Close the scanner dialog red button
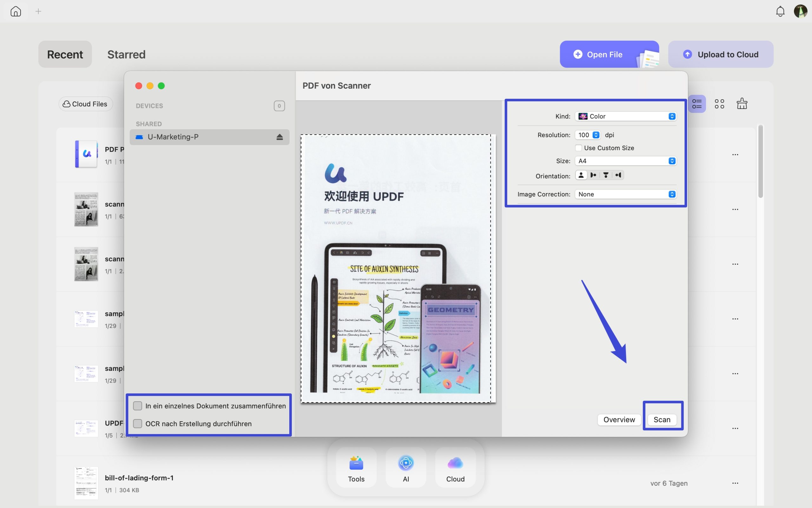This screenshot has height=508, width=812. pos(139,86)
